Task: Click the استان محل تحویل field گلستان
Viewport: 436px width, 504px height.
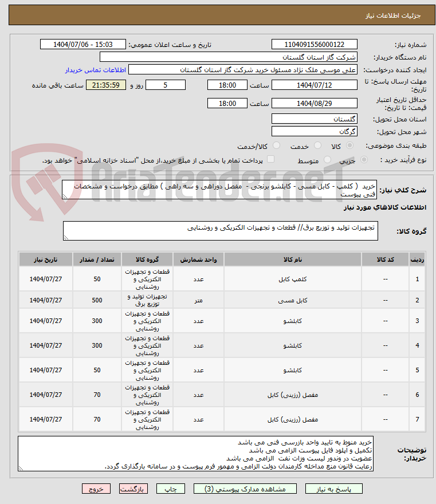Action: tap(314, 119)
